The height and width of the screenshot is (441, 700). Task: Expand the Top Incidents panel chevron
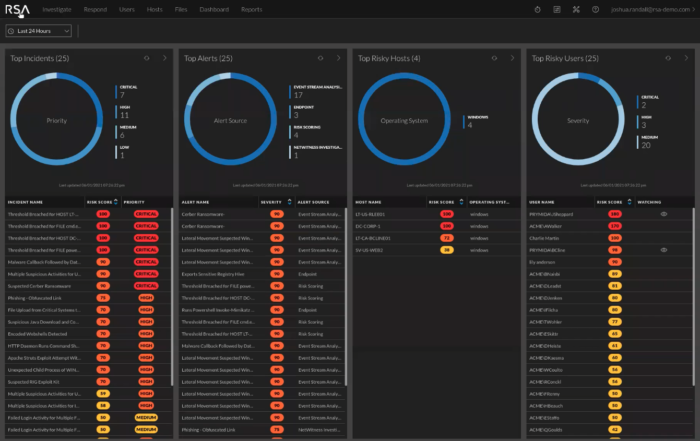click(x=165, y=58)
